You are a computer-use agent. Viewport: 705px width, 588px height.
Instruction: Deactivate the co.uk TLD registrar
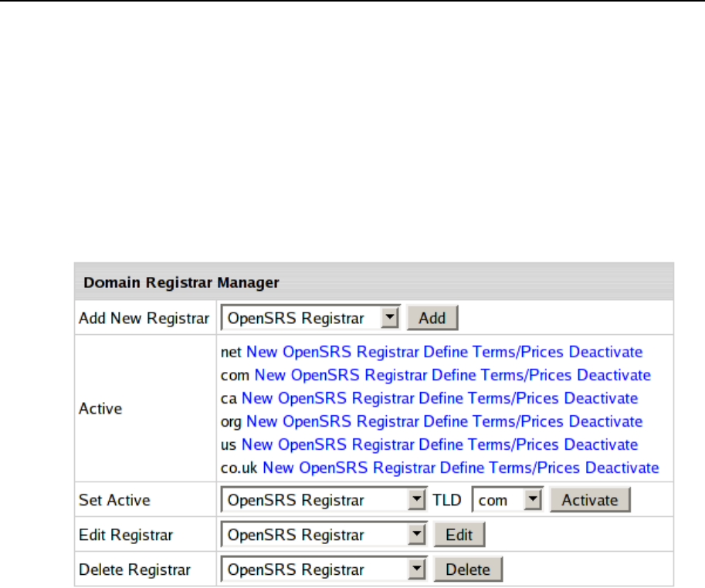(622, 468)
